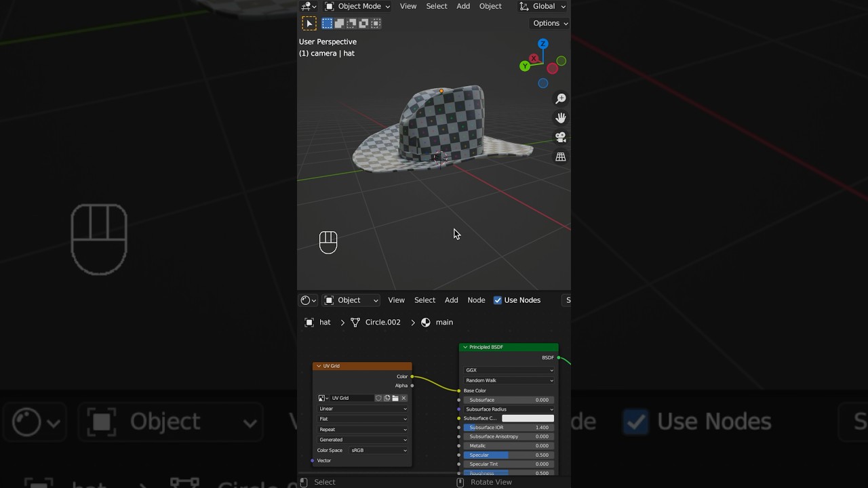The image size is (868, 488).
Task: Toggle the camera view icon
Action: pos(561,137)
